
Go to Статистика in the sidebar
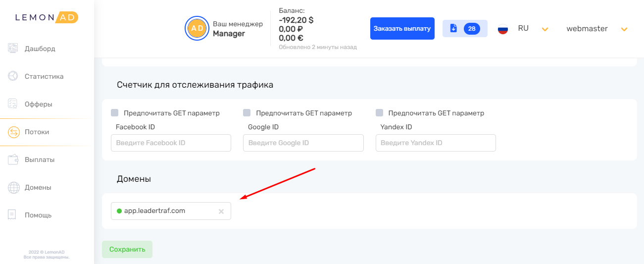44,77
